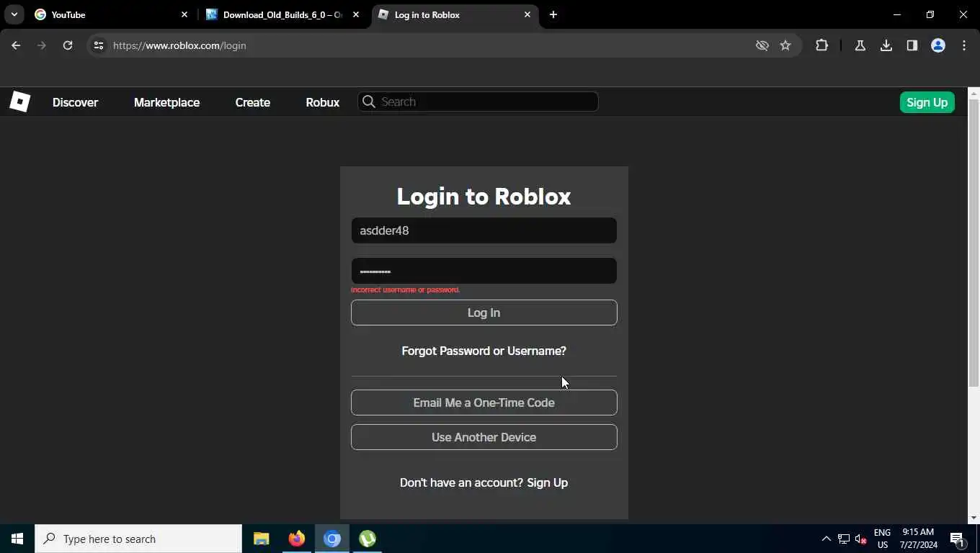This screenshot has height=553, width=980.
Task: View site information icon in address bar
Action: pos(99,45)
